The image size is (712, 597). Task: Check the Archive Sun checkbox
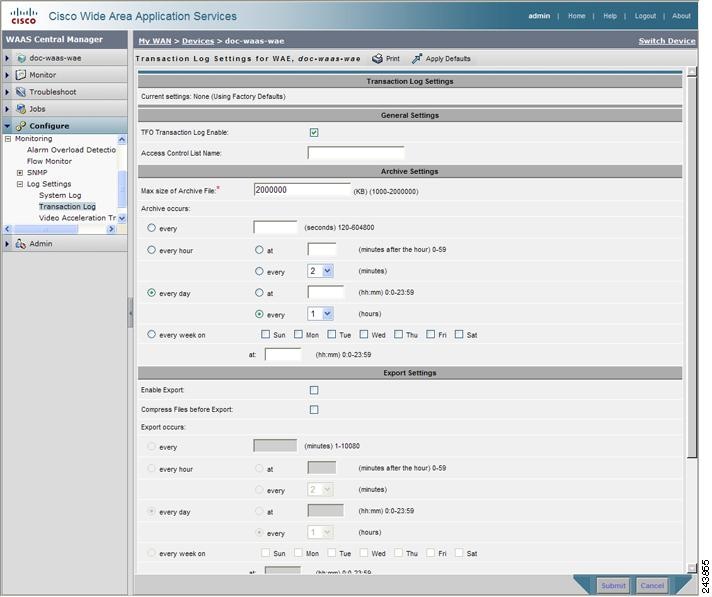[266, 334]
